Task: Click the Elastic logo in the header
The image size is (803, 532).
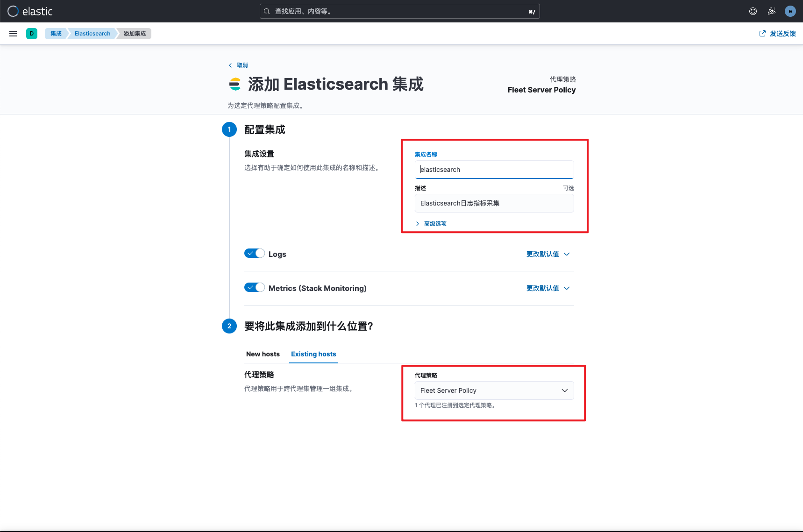Action: coord(30,11)
